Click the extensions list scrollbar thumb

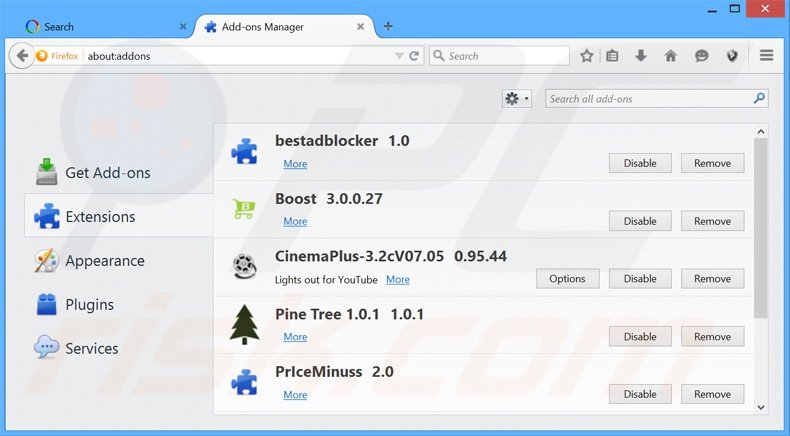(x=761, y=228)
